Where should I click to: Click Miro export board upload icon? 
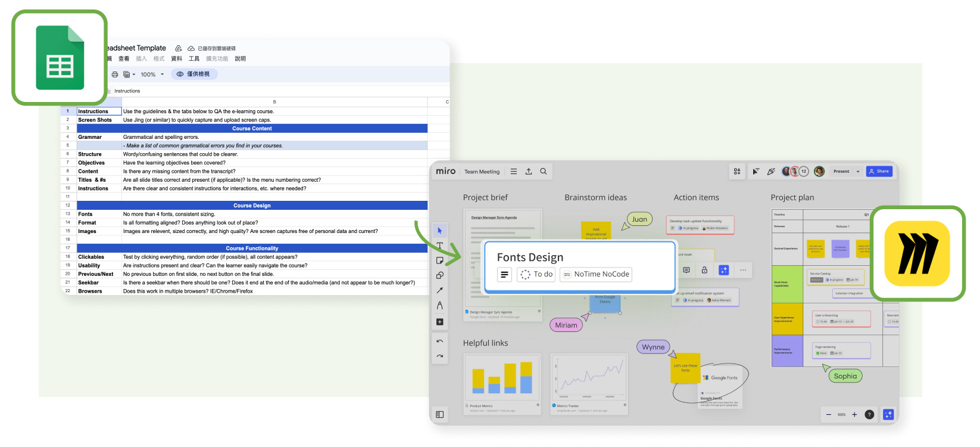point(529,172)
